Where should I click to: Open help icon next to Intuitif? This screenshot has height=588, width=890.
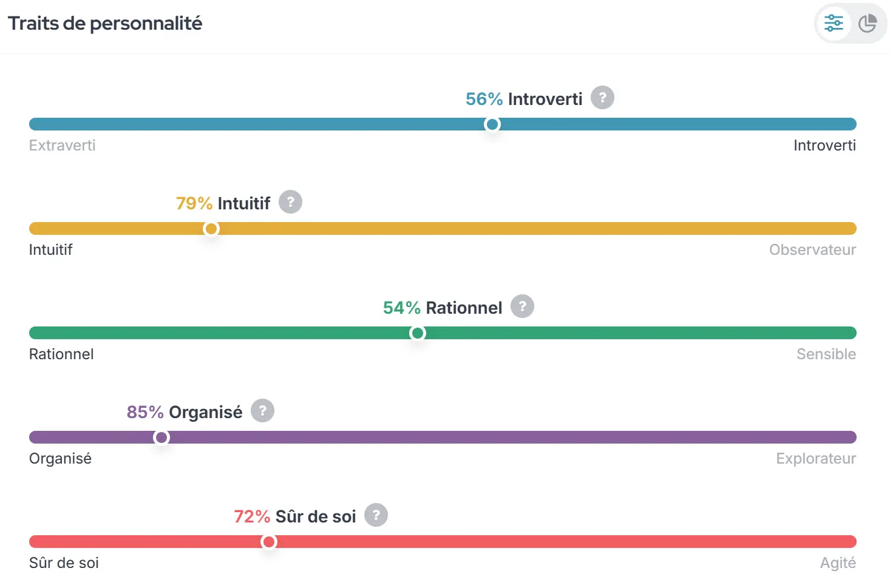(x=290, y=202)
